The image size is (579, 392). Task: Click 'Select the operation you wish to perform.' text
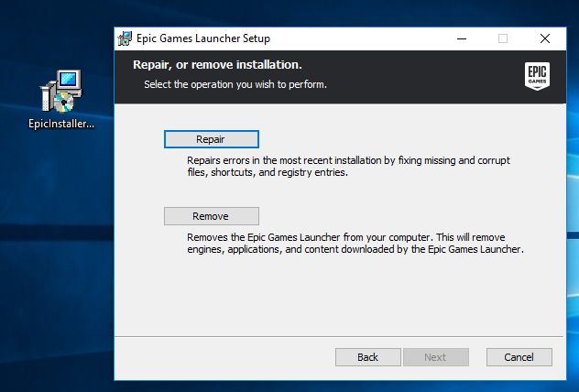coord(235,84)
